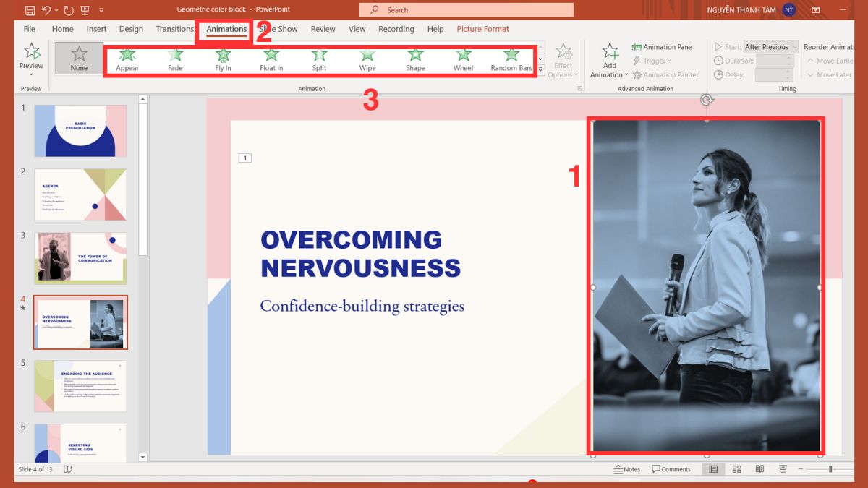Viewport: 868px width, 488px height.
Task: Open the Animation Pane
Action: point(663,46)
